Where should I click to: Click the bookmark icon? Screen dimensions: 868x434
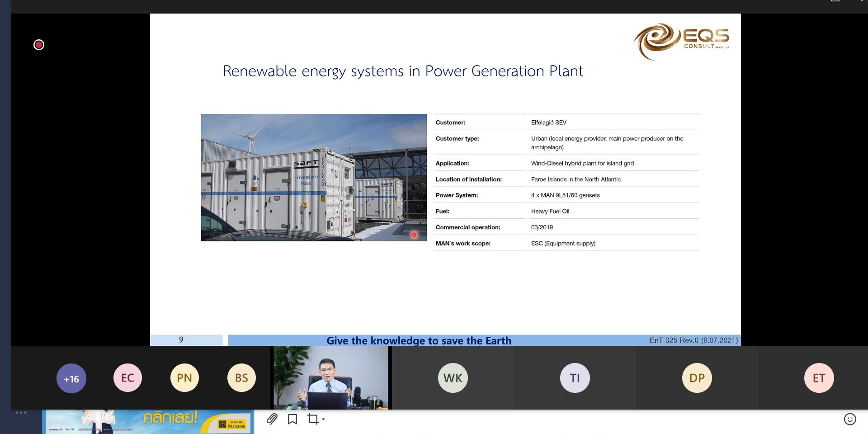(292, 419)
